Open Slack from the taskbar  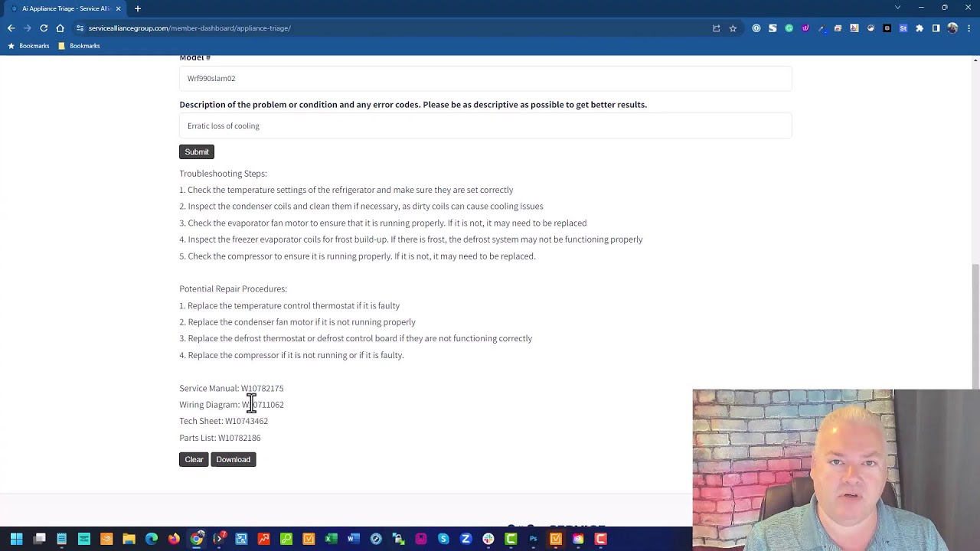488,539
